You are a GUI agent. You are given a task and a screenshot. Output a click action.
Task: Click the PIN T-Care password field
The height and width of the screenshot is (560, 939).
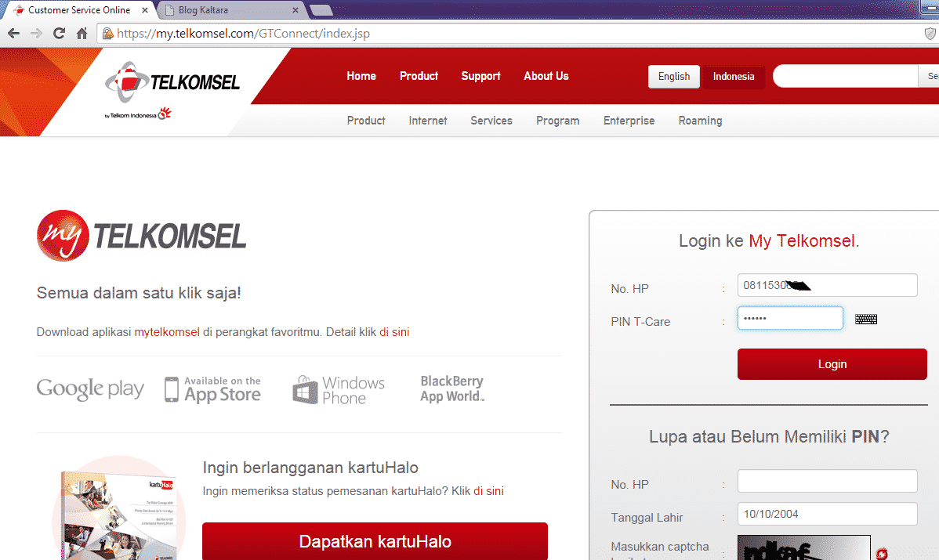pyautogui.click(x=790, y=318)
